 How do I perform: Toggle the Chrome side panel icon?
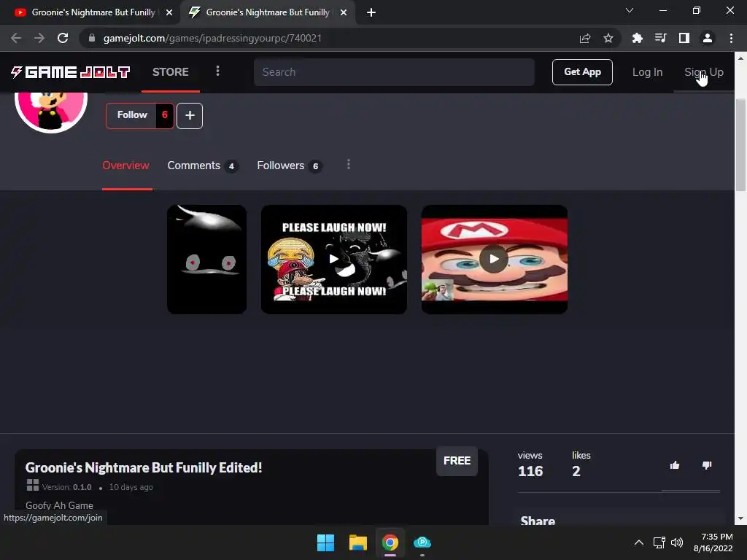coord(684,38)
